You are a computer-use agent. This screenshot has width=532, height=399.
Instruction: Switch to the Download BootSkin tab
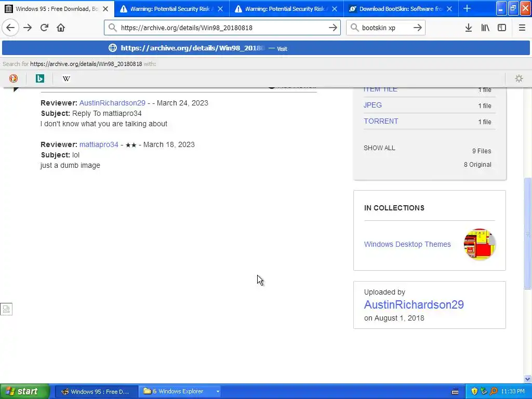(401, 9)
